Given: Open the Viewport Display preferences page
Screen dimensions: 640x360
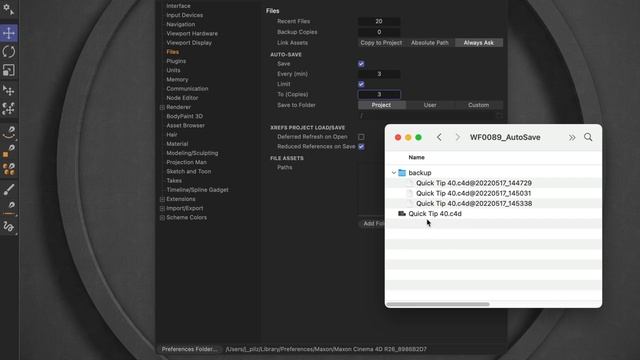Looking at the screenshot, I should 189,43.
